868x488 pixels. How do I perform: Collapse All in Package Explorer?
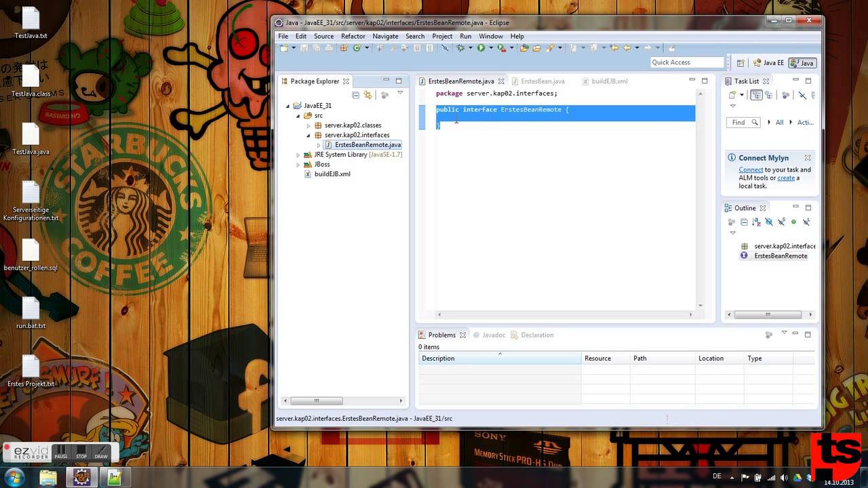(355, 95)
